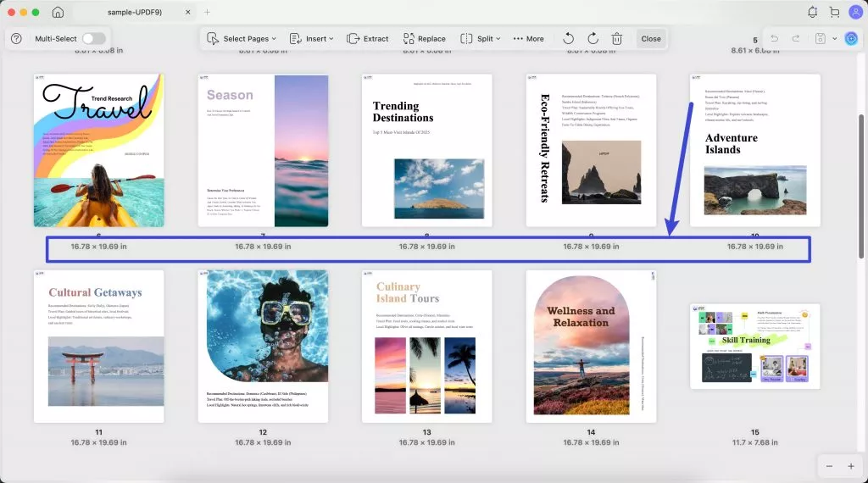This screenshot has height=483, width=868.
Task: Select the Adventure Islands page thumbnail
Action: click(x=755, y=151)
